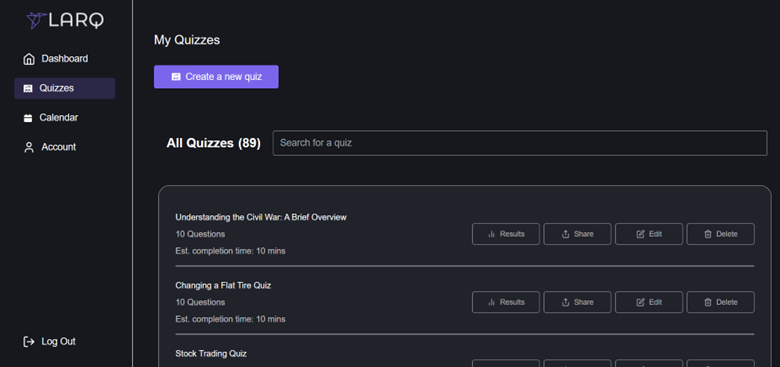Open Calendar from the sidebar icon
The height and width of the screenshot is (367, 780).
pyautogui.click(x=28, y=118)
